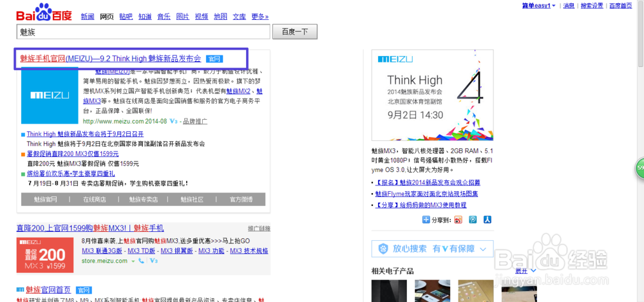Click the red 暑促直降200 ad thumbnail

pyautogui.click(x=45, y=255)
